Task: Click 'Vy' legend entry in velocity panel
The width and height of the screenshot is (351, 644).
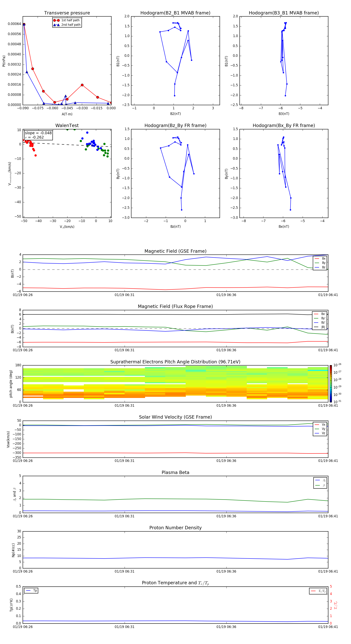Action: pos(320,429)
